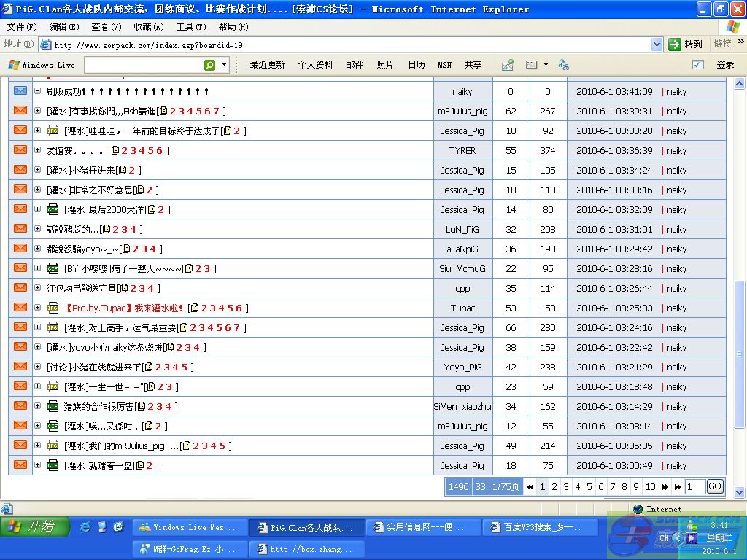The height and width of the screenshot is (560, 747).
Task: Click the envelope icon beside 友谊赛 thread
Action: coord(20,150)
